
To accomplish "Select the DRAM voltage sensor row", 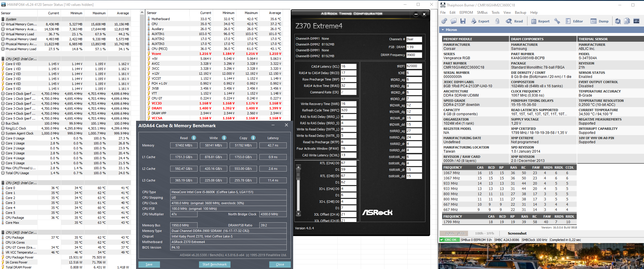I will pos(214,108).
